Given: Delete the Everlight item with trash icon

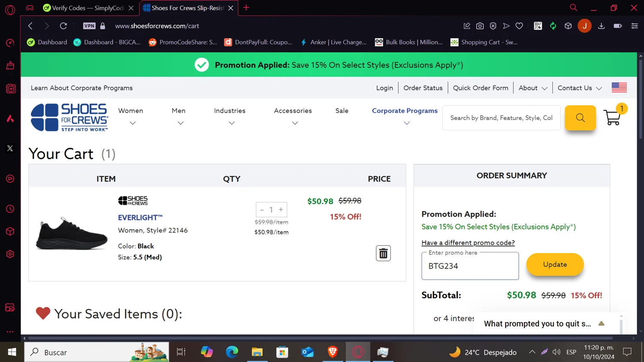Looking at the screenshot, I should tap(383, 253).
